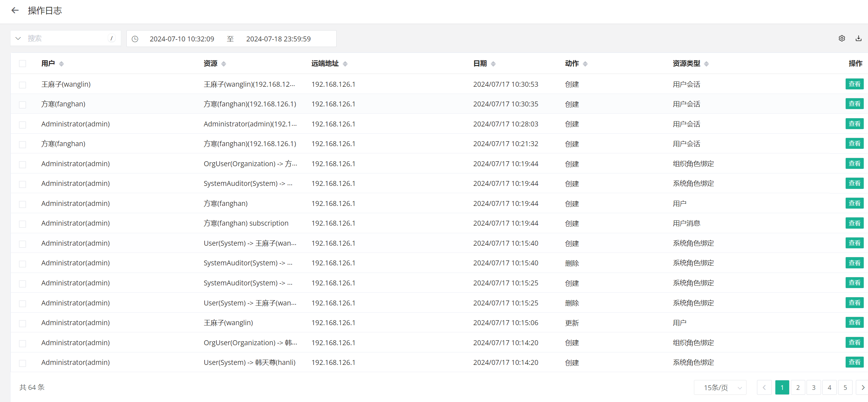Image resolution: width=868 pixels, height=402 pixels.
Task: Click the download export icon
Action: (858, 38)
